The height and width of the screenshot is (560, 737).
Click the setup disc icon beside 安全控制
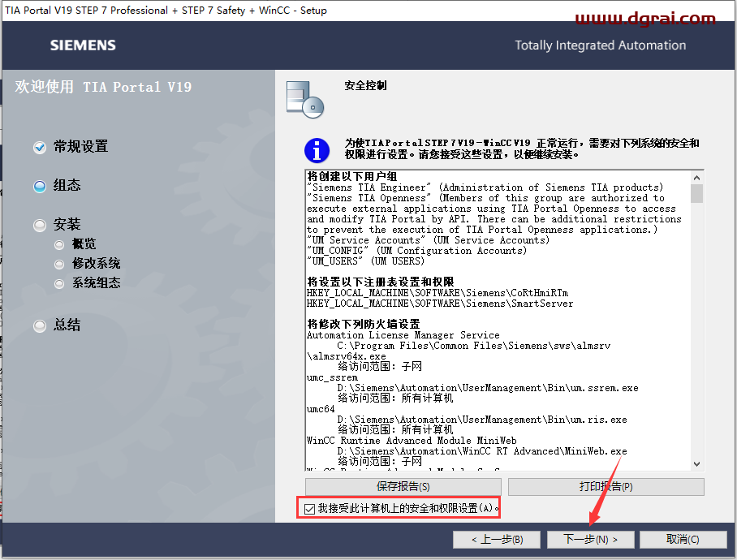(x=305, y=100)
